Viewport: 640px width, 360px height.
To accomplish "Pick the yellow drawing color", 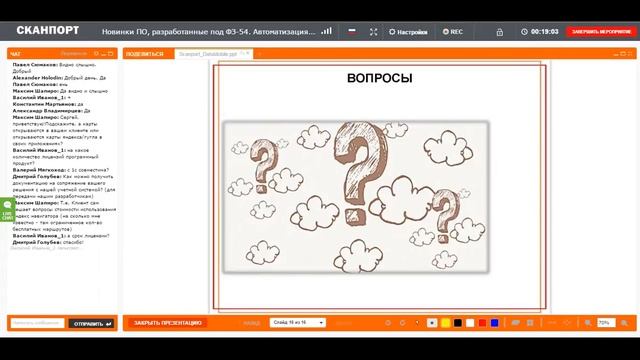I will tap(446, 323).
